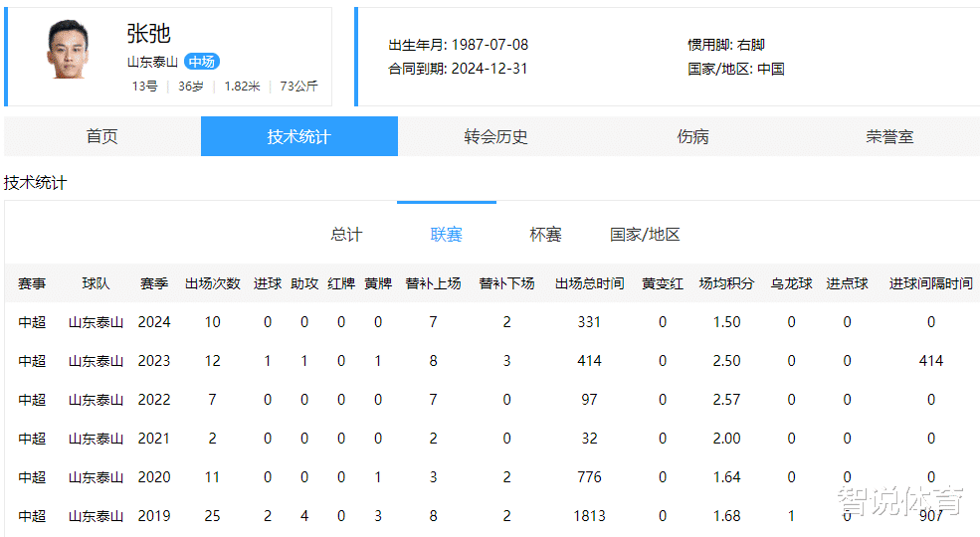This screenshot has height=537, width=980.
Task: Click 中超 in the 2019 row
Action: click(32, 516)
